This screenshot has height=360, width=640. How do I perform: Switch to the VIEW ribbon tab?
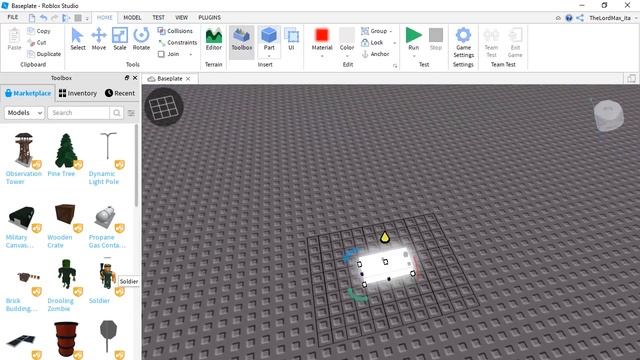click(x=181, y=18)
